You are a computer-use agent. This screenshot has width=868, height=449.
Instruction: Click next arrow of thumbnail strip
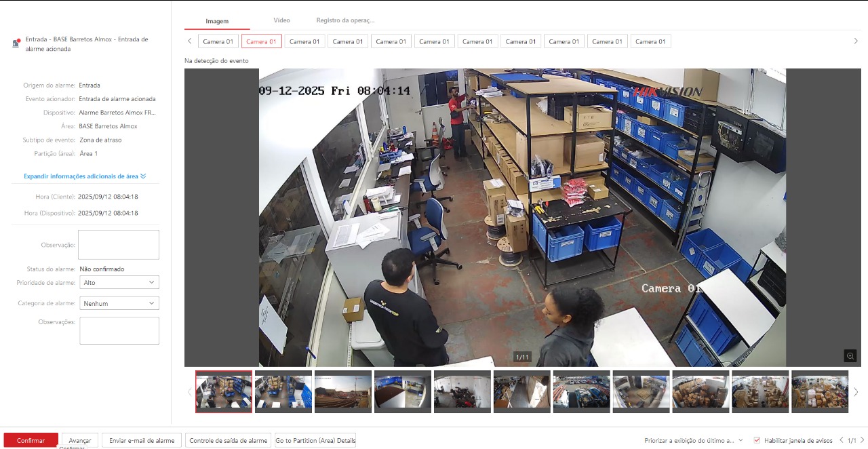coord(856,392)
